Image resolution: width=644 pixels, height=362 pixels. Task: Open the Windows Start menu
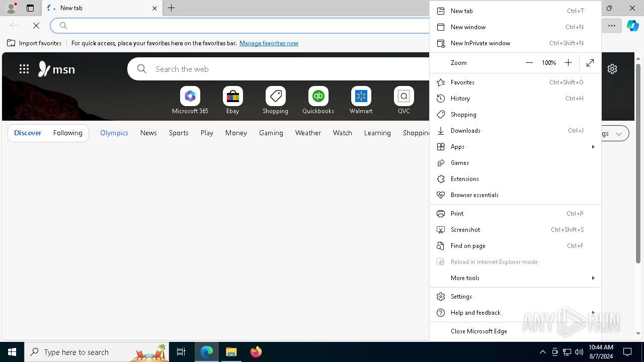(12, 352)
